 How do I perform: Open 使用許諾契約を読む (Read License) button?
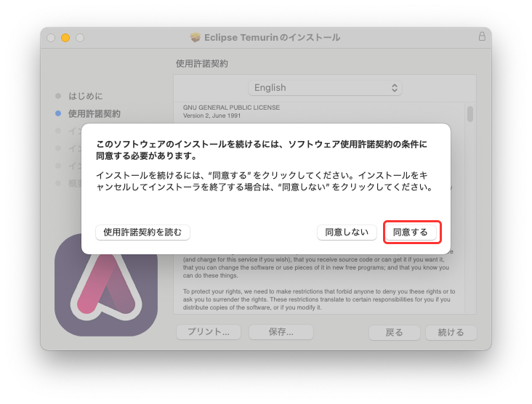[x=142, y=233]
